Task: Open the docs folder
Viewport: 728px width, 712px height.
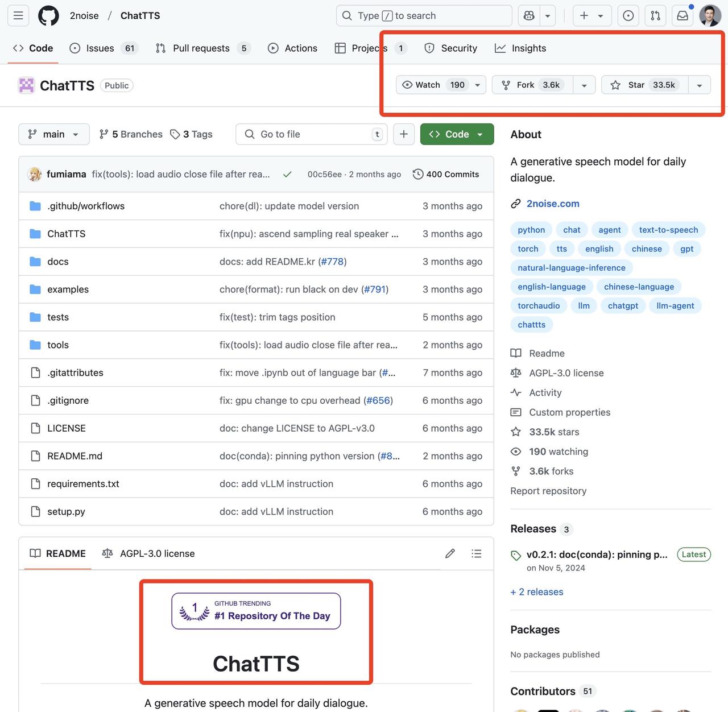Action: click(x=57, y=262)
